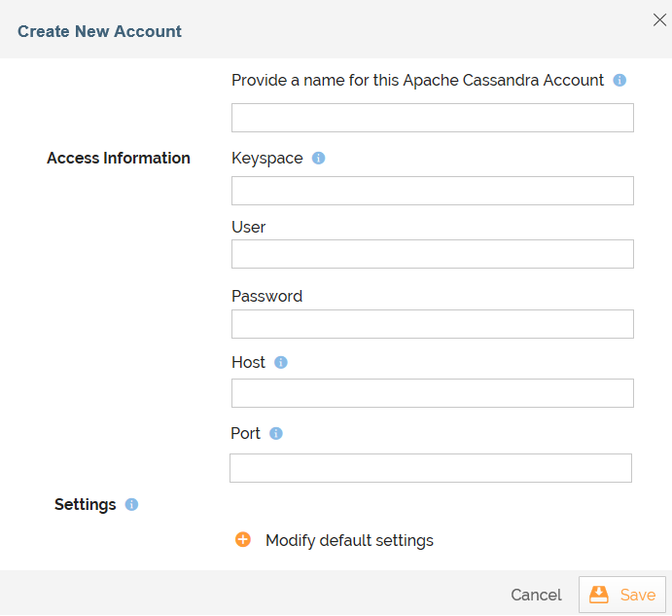The image size is (672, 616).
Task: Click the info icon next to Port
Action: (x=275, y=433)
